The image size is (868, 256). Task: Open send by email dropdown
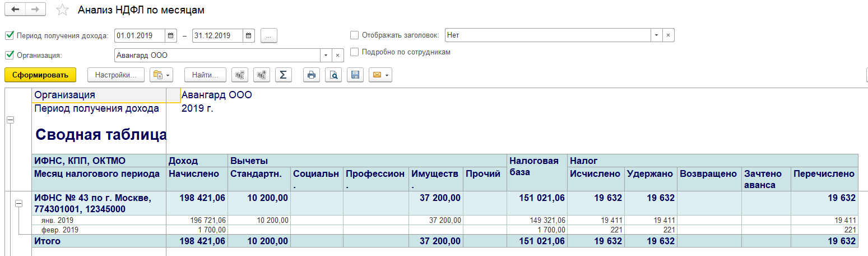(x=380, y=75)
